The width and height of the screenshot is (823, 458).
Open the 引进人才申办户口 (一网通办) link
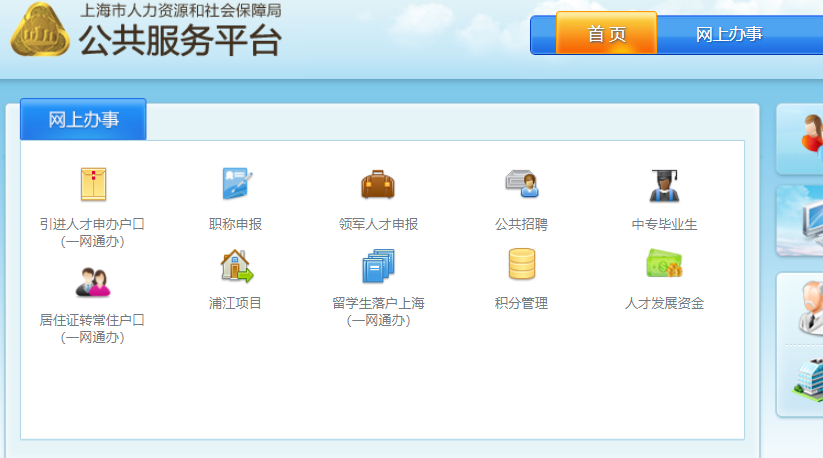(x=92, y=232)
